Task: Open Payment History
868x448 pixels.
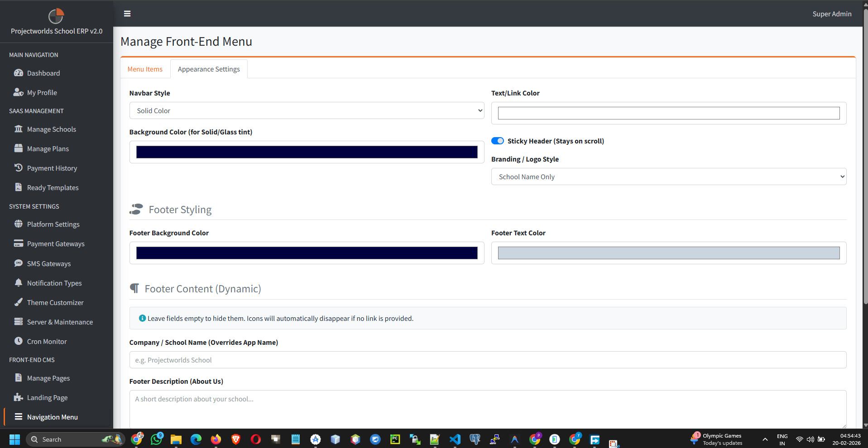Action: [x=52, y=168]
